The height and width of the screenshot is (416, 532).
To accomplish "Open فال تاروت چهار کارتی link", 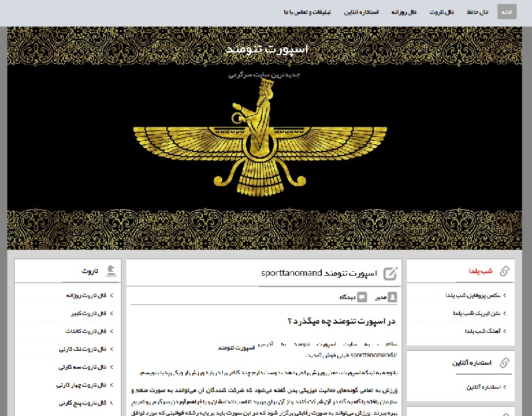I will click(81, 385).
